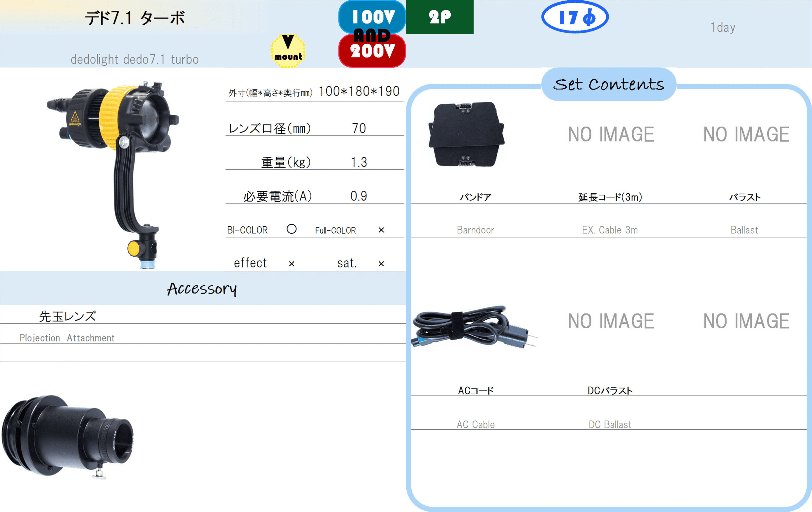This screenshot has height=512, width=812.
Task: Click the × mark beside sat.
Action: pos(381,263)
